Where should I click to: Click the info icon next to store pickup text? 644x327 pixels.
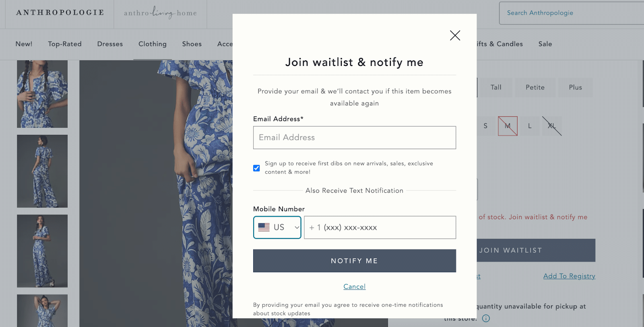[486, 319]
